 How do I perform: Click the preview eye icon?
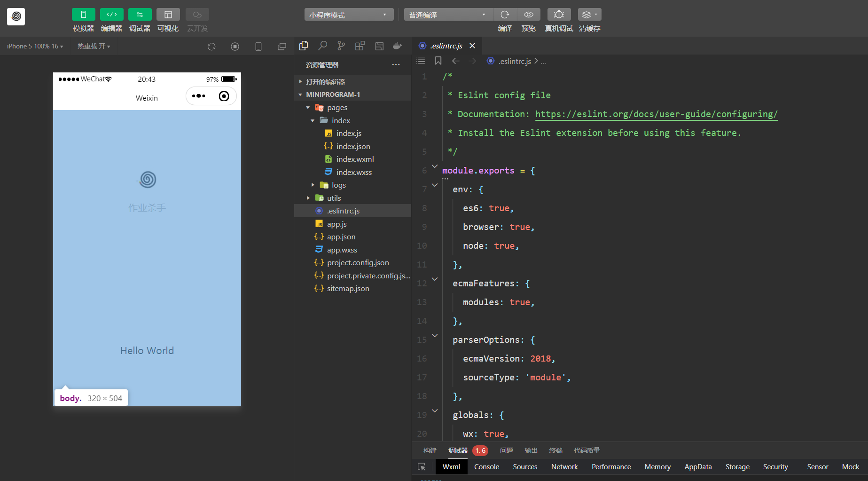528,15
